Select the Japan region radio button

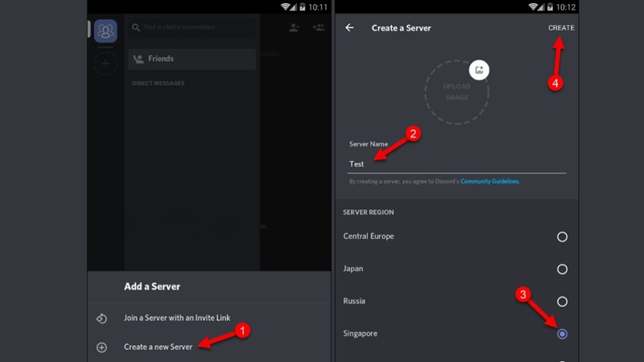(x=562, y=269)
